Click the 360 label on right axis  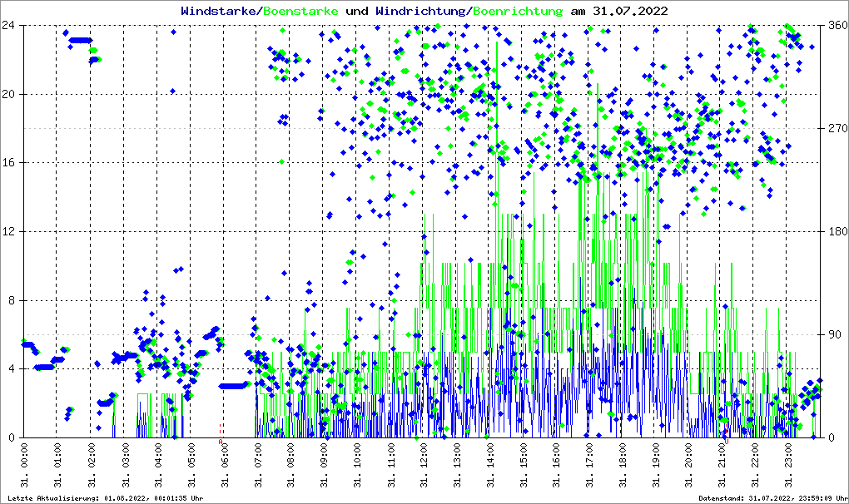tap(837, 25)
